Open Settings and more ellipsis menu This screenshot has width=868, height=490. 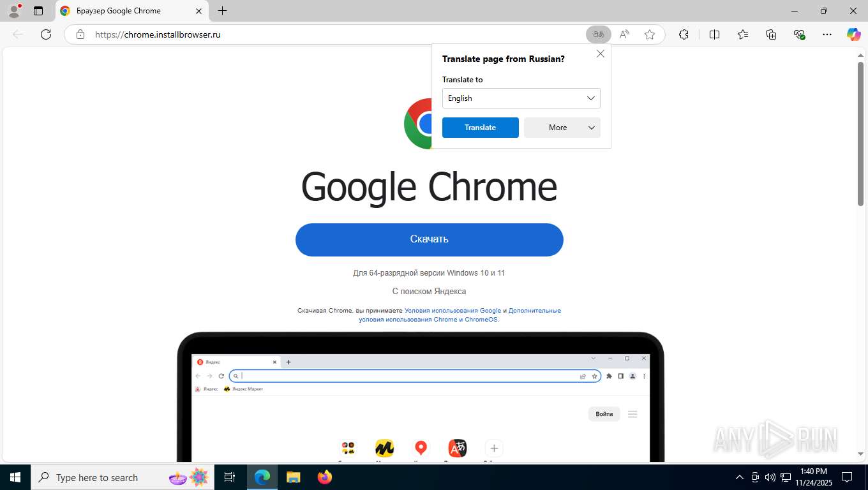point(827,34)
